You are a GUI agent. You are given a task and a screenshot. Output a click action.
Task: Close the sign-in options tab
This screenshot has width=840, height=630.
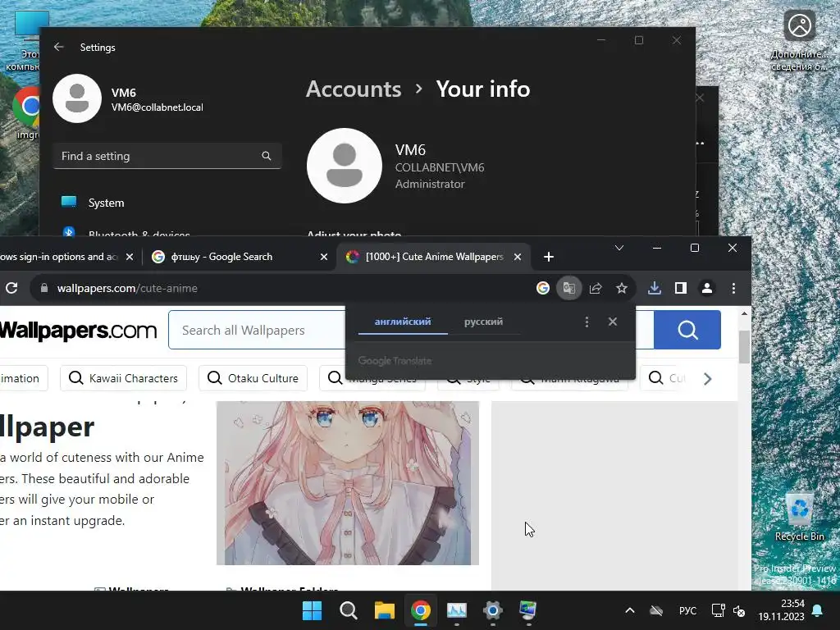(x=129, y=257)
